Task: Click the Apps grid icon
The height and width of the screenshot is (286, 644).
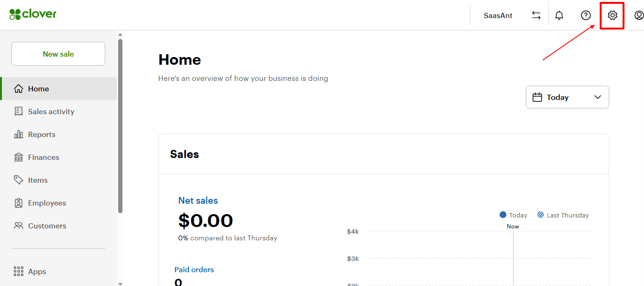Action: (19, 272)
